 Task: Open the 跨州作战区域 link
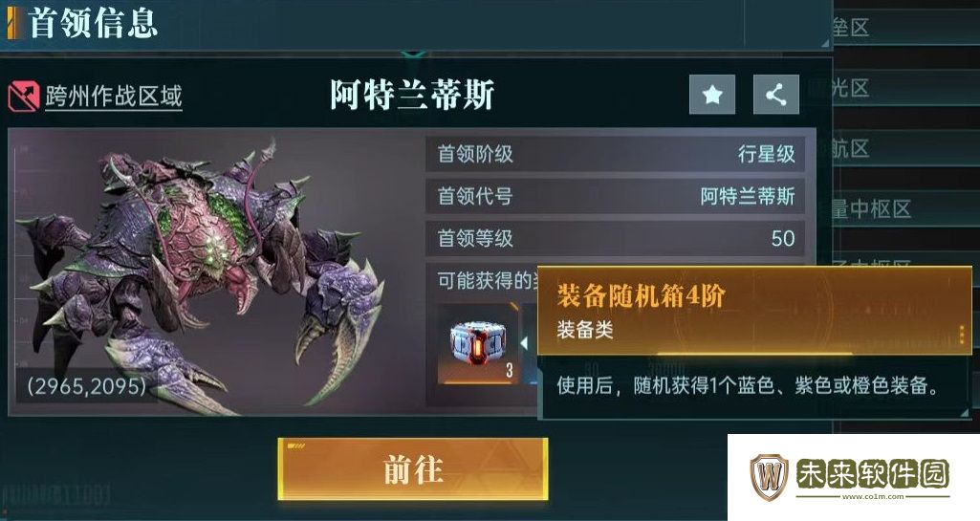pos(113,97)
